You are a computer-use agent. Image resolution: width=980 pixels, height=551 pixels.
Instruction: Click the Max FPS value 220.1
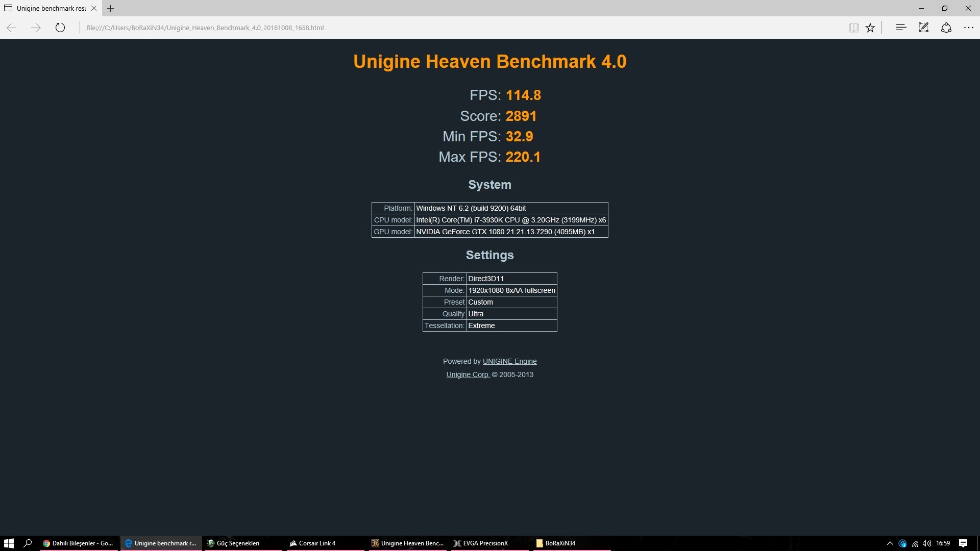(523, 157)
